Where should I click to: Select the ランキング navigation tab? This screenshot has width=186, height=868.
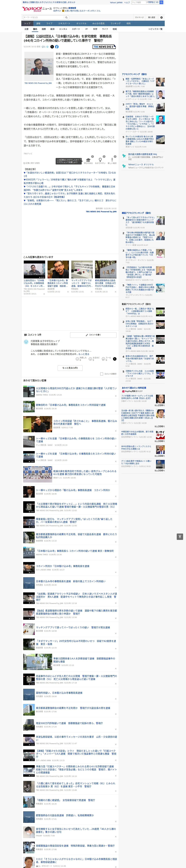pyautogui.click(x=115, y=24)
